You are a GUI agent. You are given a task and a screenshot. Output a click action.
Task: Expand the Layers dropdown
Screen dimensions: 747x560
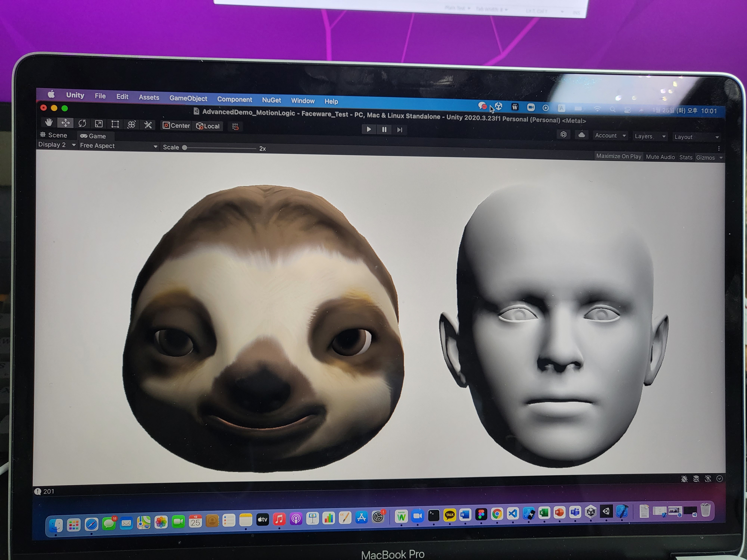click(x=649, y=136)
